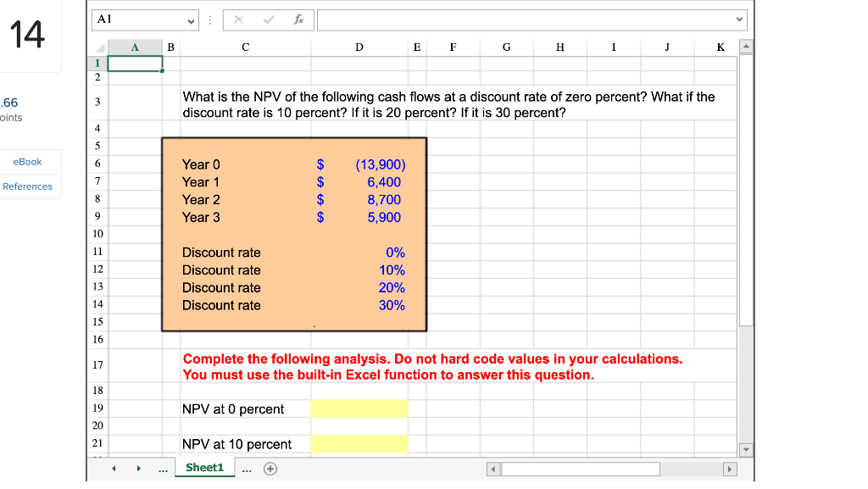Screen dimensions: 868x489
Task: Open the References link
Action: click(x=27, y=186)
